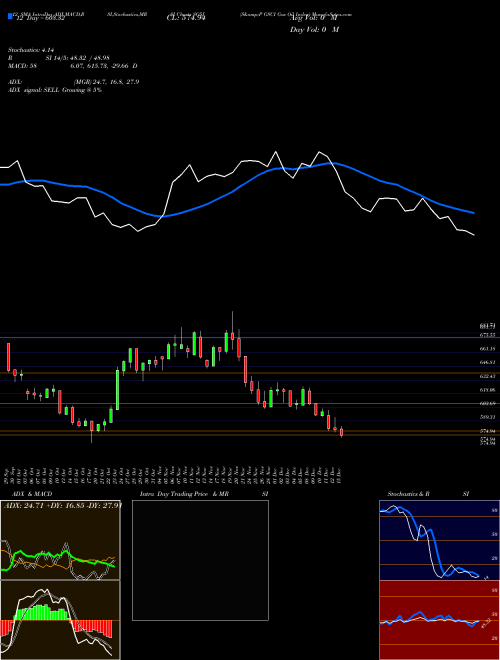Open the ADX indicator mini chart
Image resolution: width=500 pixels, height=660 pixels.
pos(60,540)
